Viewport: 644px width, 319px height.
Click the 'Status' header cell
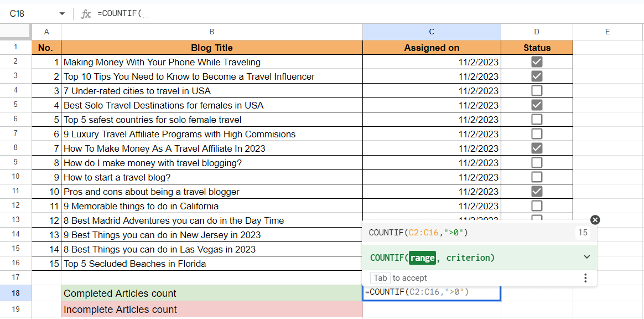tap(537, 47)
